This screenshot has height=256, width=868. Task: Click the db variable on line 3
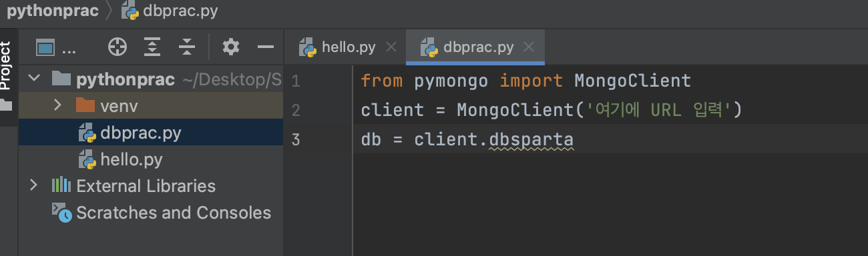click(371, 139)
